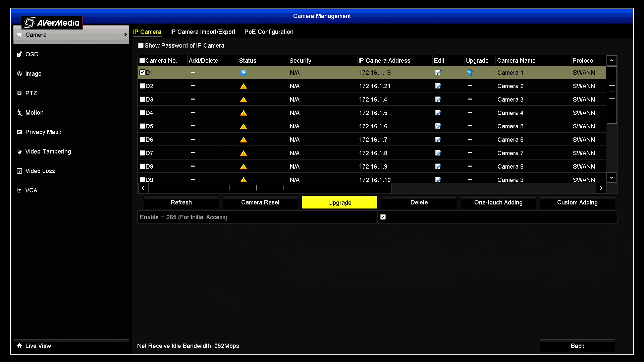This screenshot has width=644, height=362.
Task: Click IP address 172.16.1.21
Action: pos(375,86)
